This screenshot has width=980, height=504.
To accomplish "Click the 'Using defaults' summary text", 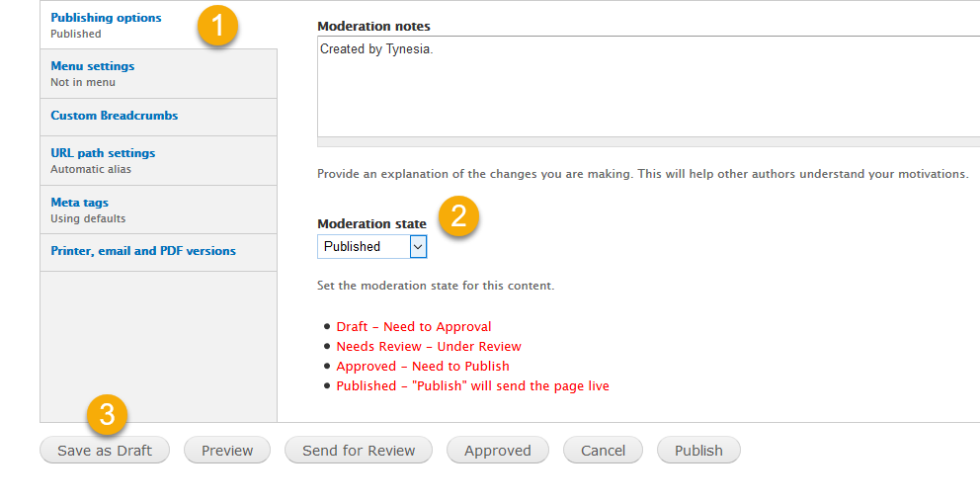I will tap(88, 218).
